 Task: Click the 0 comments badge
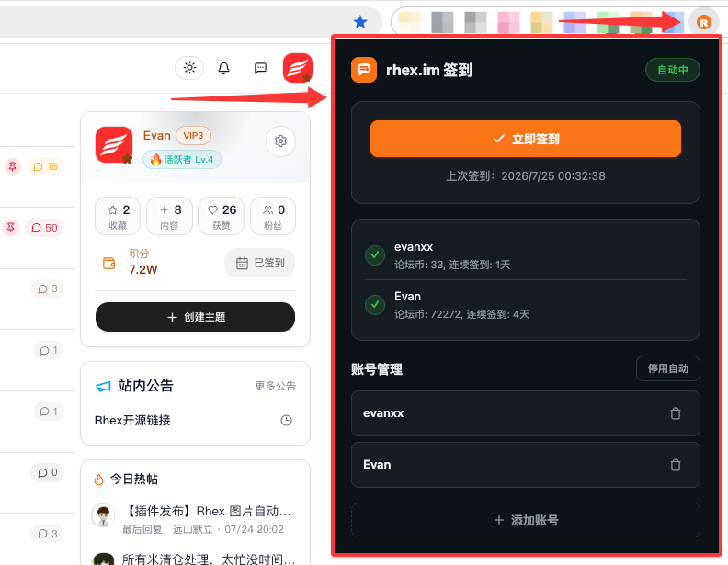point(48,473)
